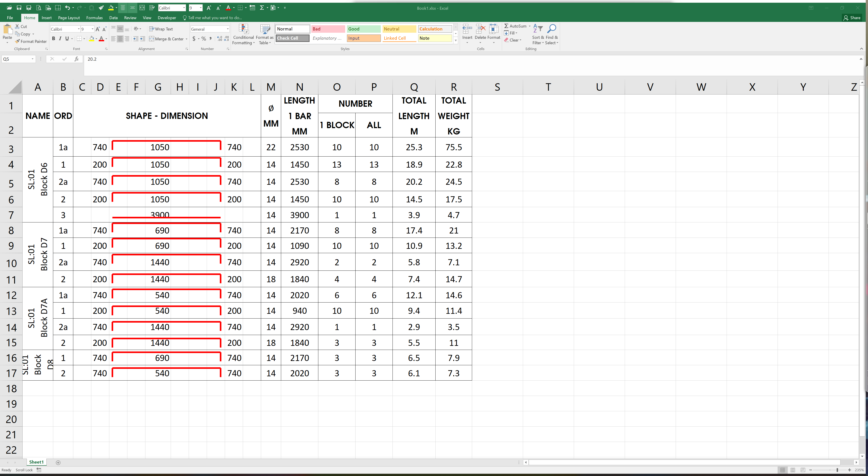Switch to the Page Layout tab

tap(69, 18)
